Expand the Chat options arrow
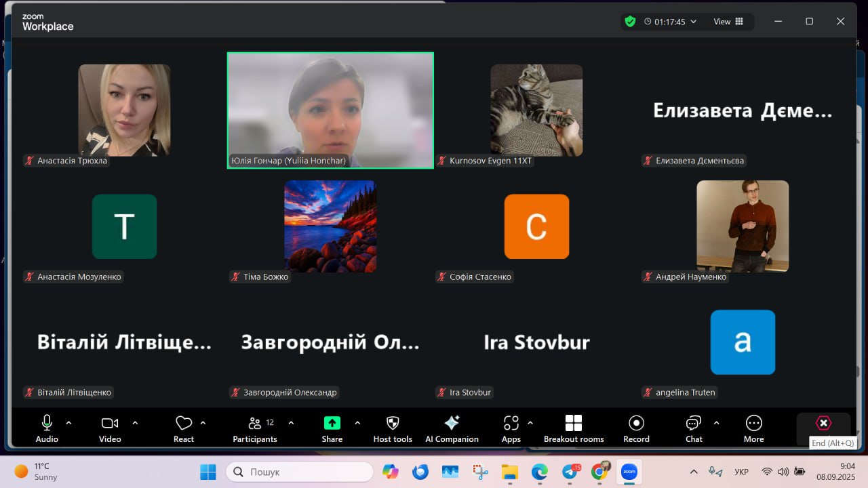Viewport: 868px width, 488px height. [x=716, y=423]
